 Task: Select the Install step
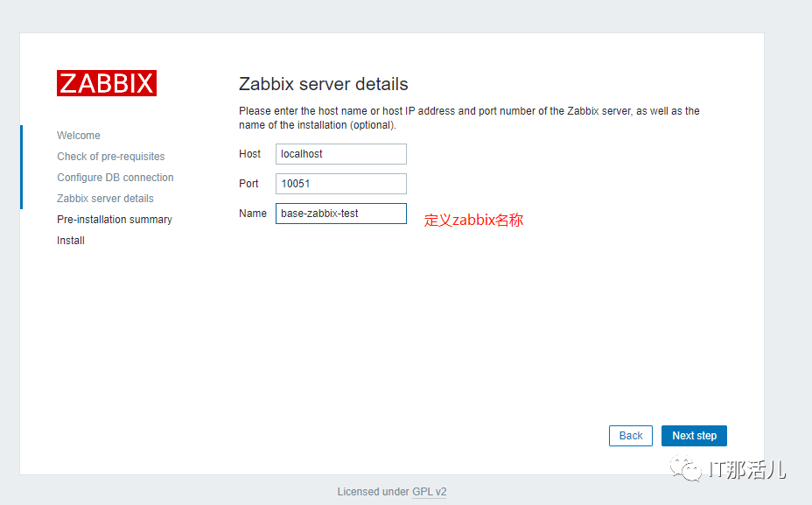point(71,241)
